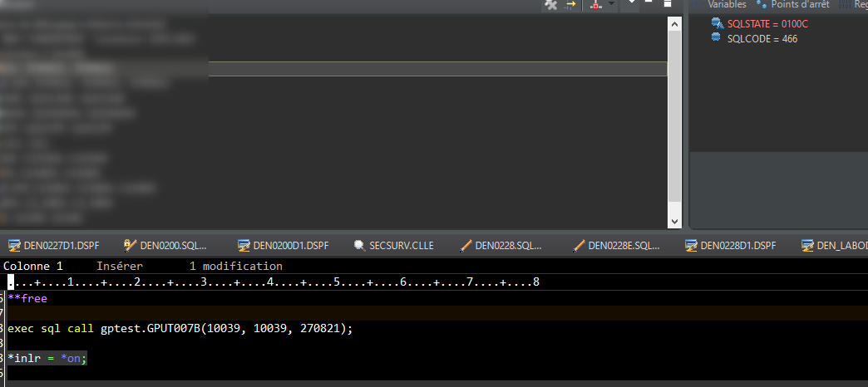Click the yellow step arrow icon
The image size is (868, 387).
click(x=570, y=5)
